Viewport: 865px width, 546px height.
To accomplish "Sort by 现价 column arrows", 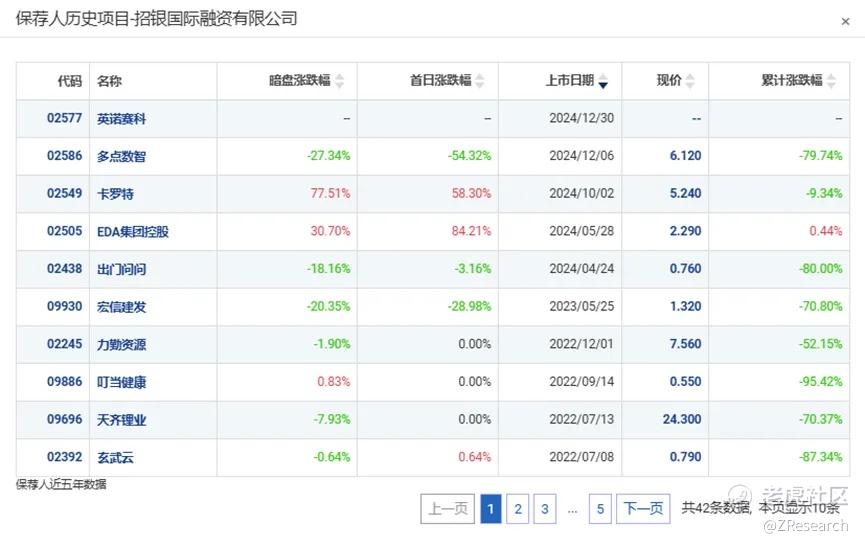I will coord(690,81).
